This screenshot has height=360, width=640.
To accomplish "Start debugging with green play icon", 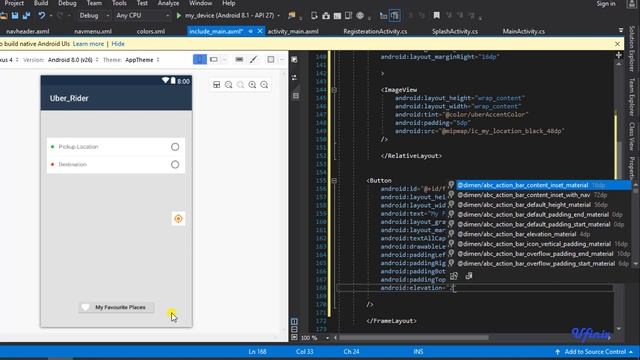I will point(178,16).
